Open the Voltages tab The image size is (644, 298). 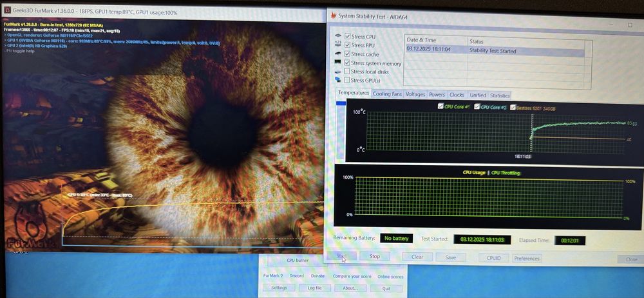415,94
